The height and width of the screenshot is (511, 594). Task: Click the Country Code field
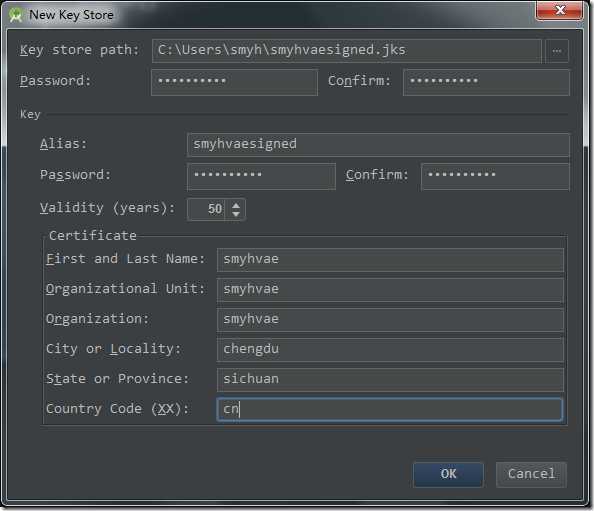pos(389,409)
